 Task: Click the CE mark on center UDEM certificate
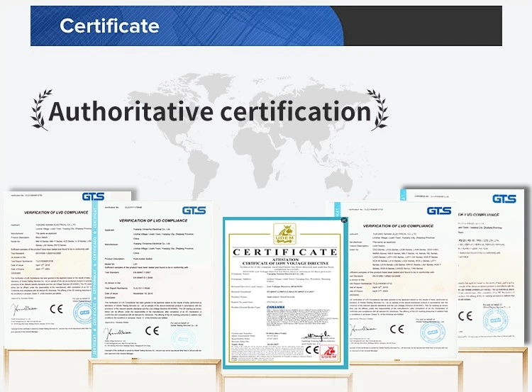click(x=312, y=349)
